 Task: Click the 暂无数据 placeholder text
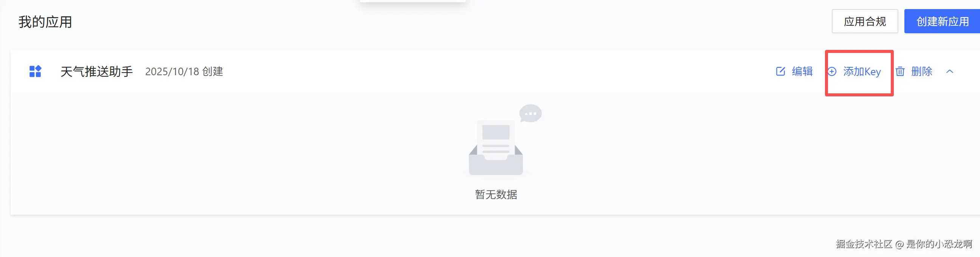coord(496,194)
